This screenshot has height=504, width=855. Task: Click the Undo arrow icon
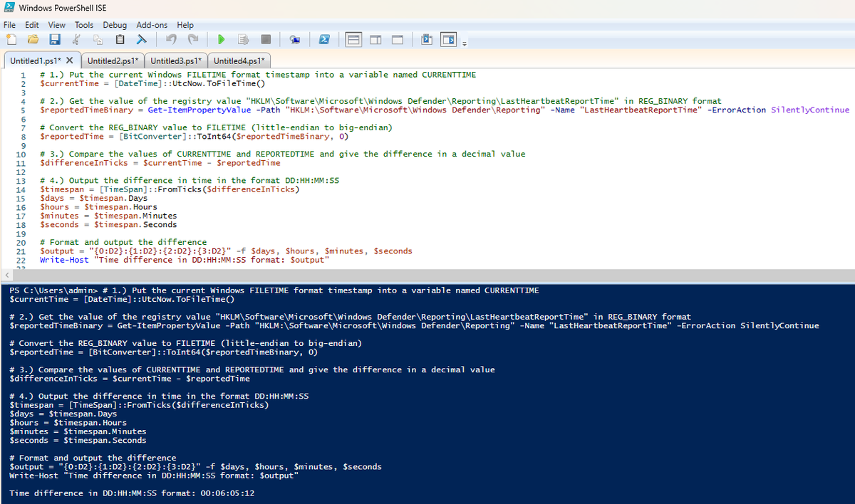tap(172, 39)
